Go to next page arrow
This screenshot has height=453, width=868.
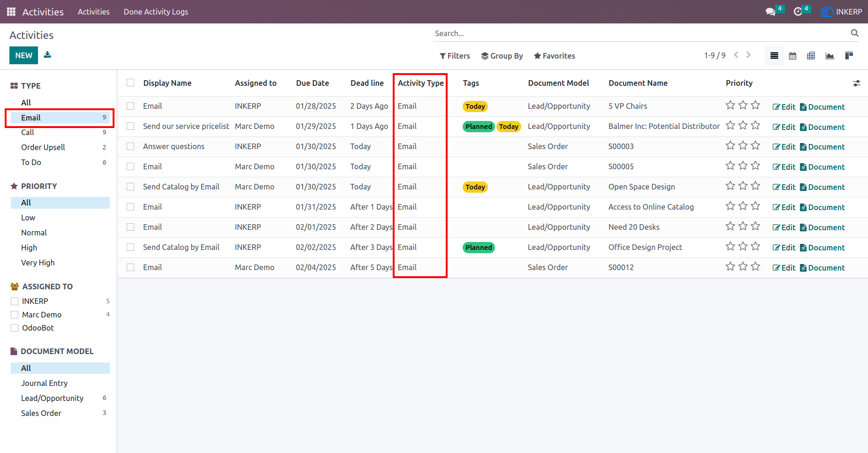(x=748, y=55)
